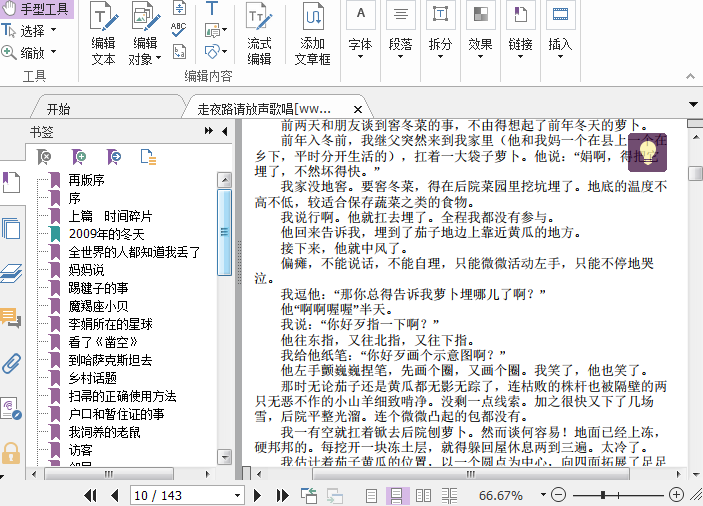Click the add new bookmark icon
This screenshot has height=506, width=703.
point(79,157)
